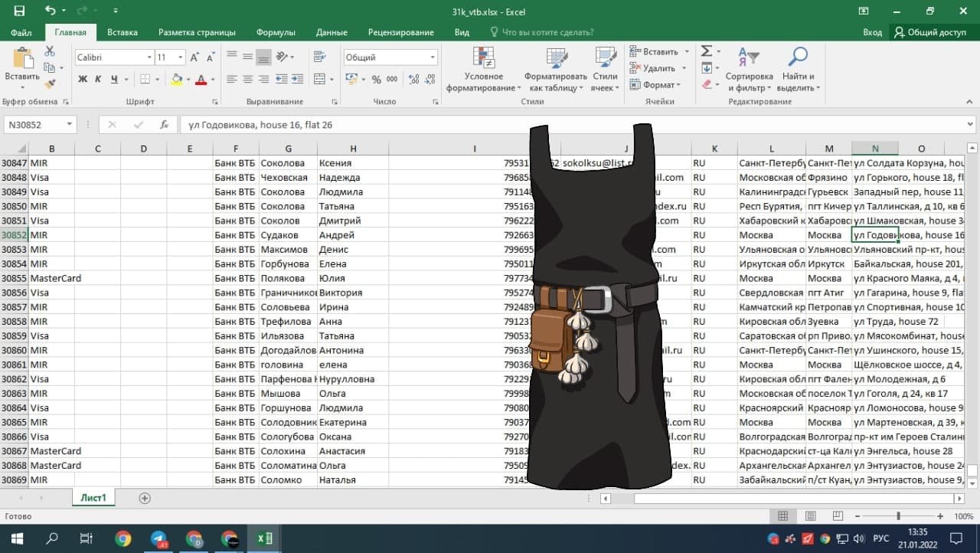Increase font size with the larger A icon
The width and height of the screenshot is (980, 553).
[x=194, y=57]
